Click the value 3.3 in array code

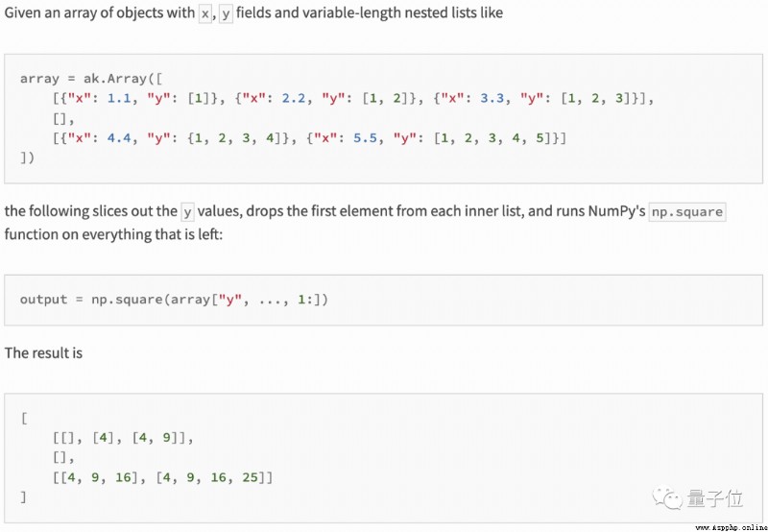click(x=492, y=99)
